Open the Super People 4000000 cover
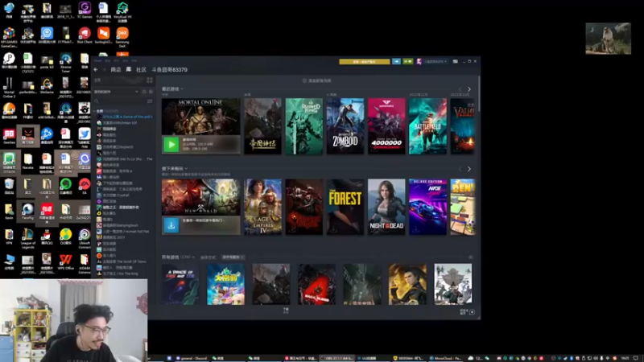This screenshot has width=644, height=362. click(386, 126)
